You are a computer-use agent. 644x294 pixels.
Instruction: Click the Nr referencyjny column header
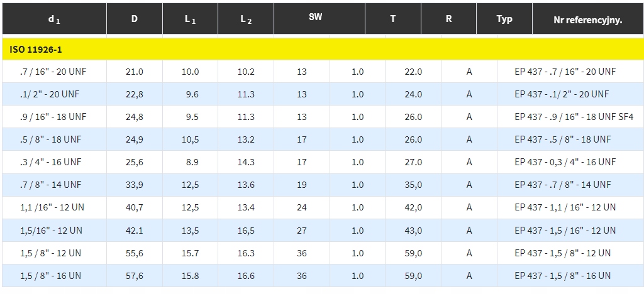tap(587, 19)
